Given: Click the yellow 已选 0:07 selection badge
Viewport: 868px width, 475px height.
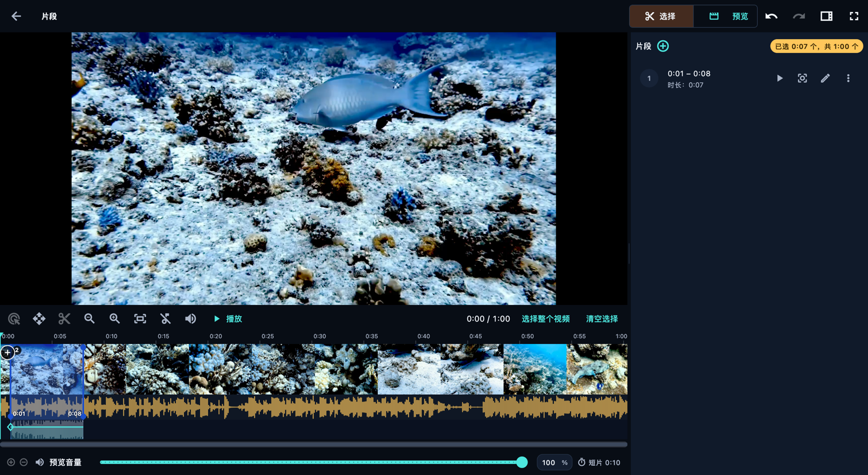Looking at the screenshot, I should [x=816, y=47].
